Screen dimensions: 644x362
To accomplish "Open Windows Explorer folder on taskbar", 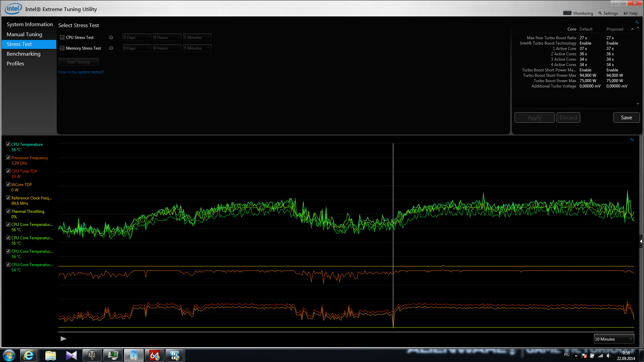I will click(x=50, y=355).
